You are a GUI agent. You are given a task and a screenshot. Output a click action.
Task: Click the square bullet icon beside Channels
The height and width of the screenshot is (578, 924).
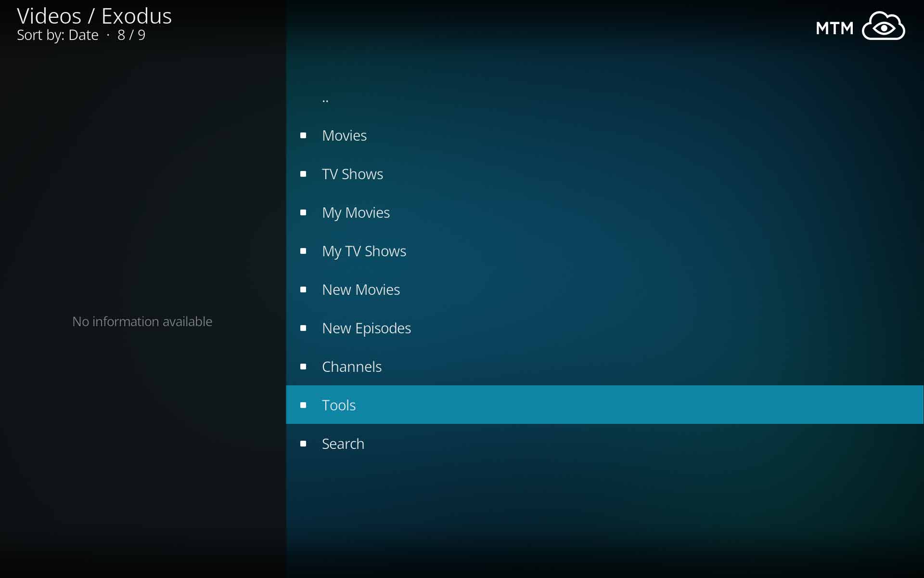point(303,367)
